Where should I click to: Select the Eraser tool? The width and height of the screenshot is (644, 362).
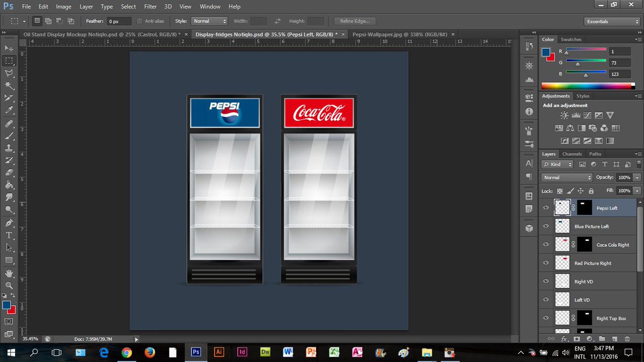click(x=9, y=173)
